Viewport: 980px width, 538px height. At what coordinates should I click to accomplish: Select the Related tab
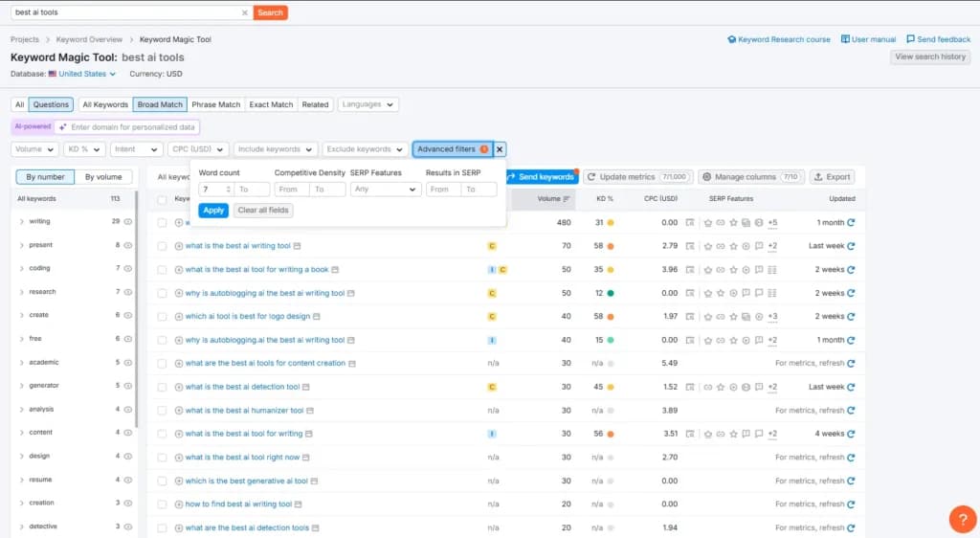(315, 105)
